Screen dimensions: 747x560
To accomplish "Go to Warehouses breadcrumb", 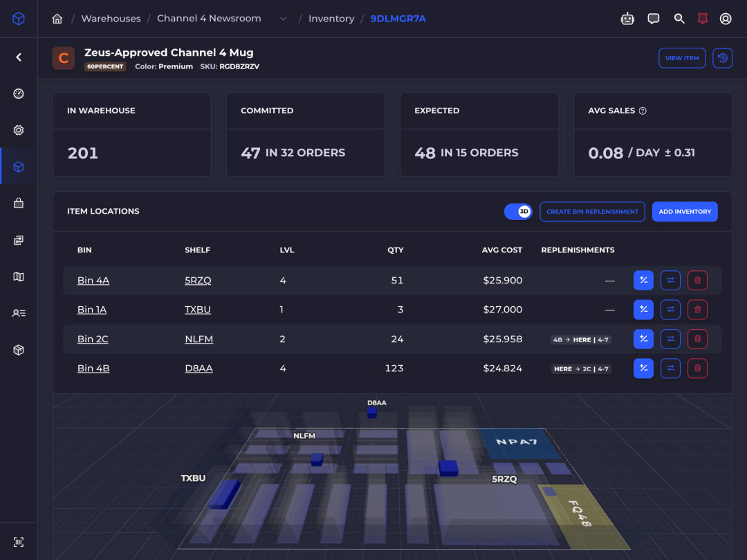I will point(111,19).
